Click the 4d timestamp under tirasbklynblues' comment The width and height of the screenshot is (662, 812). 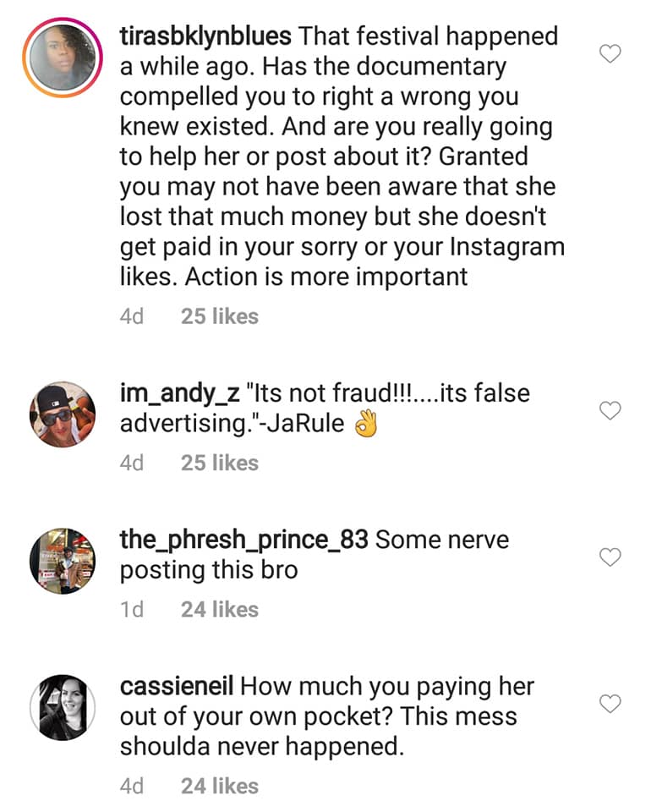pyautogui.click(x=132, y=316)
